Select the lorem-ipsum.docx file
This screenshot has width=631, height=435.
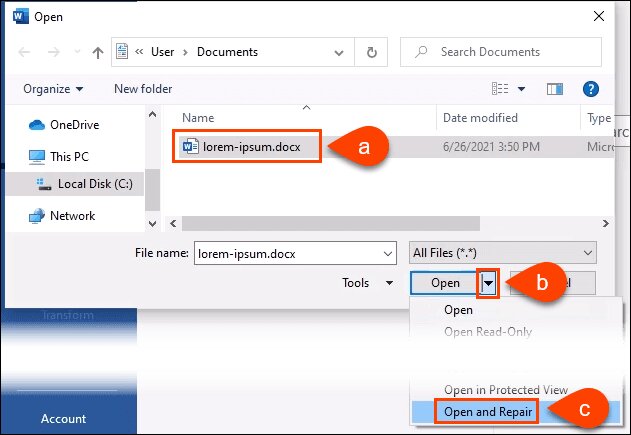tap(252, 147)
